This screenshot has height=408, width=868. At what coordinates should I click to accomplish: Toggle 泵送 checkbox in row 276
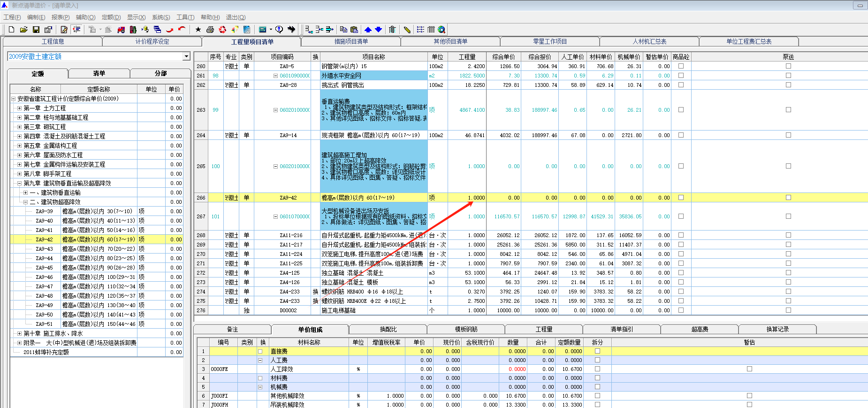[x=788, y=310]
